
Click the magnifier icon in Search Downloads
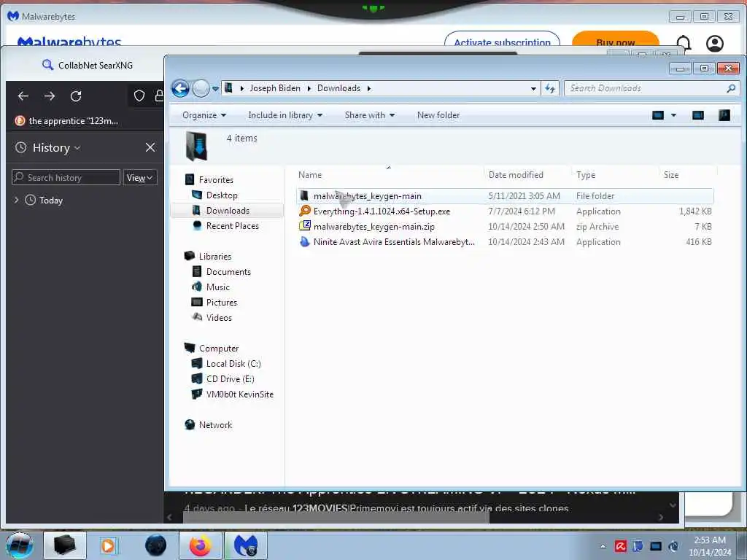(x=731, y=88)
